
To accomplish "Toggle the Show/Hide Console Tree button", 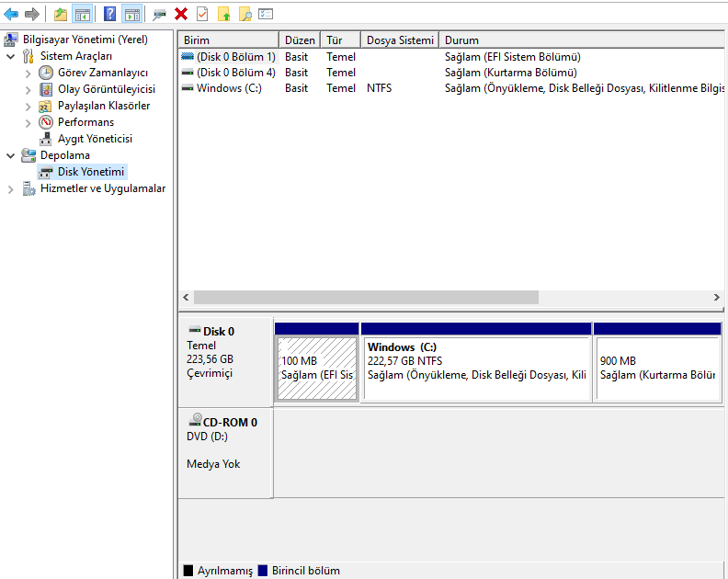I will pos(82,15).
